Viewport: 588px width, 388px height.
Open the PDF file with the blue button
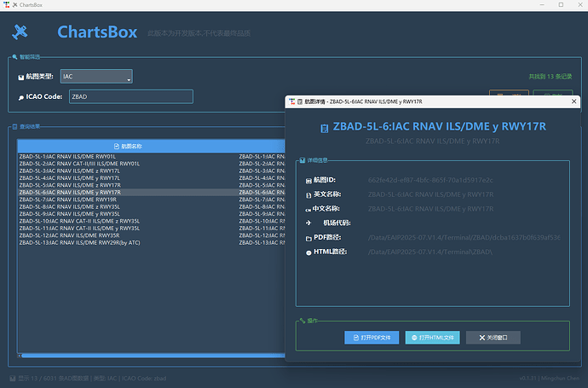[372, 338]
